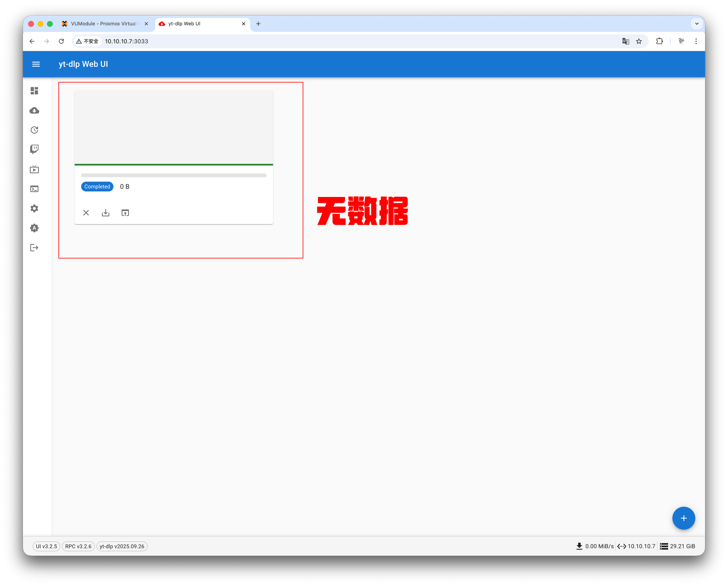Click the logout icon in sidebar

(x=35, y=248)
